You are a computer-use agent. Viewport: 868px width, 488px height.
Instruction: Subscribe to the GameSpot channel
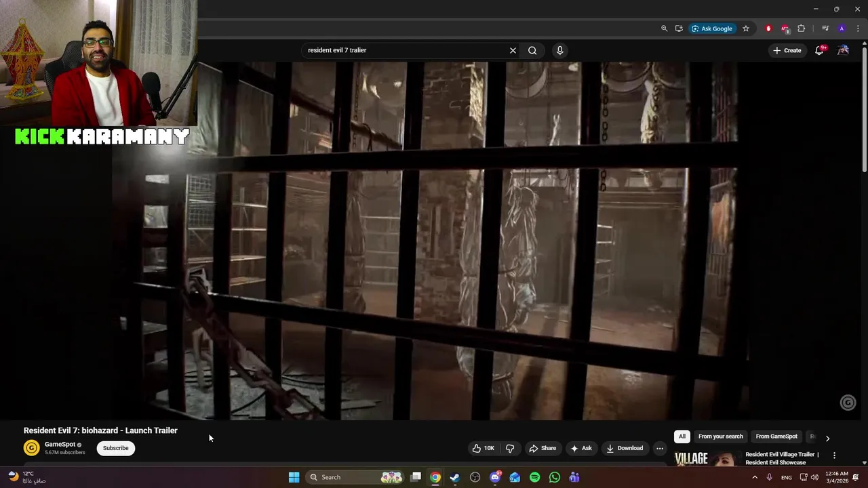(x=116, y=448)
